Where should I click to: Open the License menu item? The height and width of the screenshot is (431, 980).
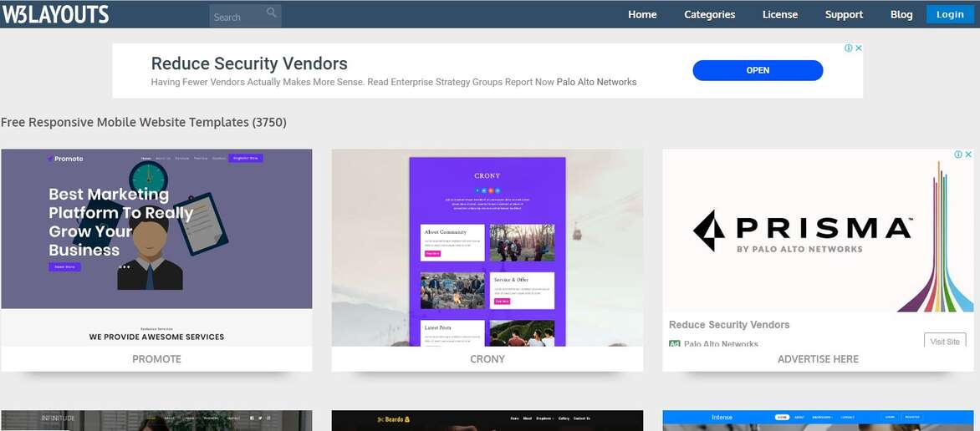point(780,14)
